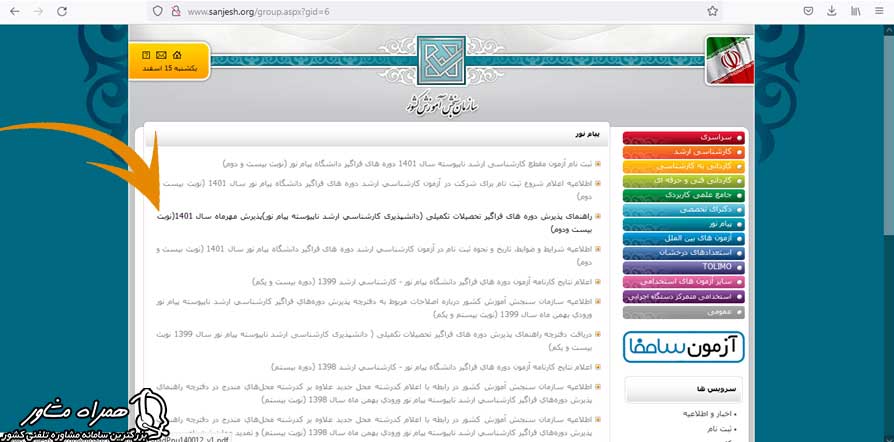This screenshot has width=894, height=442.
Task: Select the پیام نور sidebar menu item
Action: point(684,225)
